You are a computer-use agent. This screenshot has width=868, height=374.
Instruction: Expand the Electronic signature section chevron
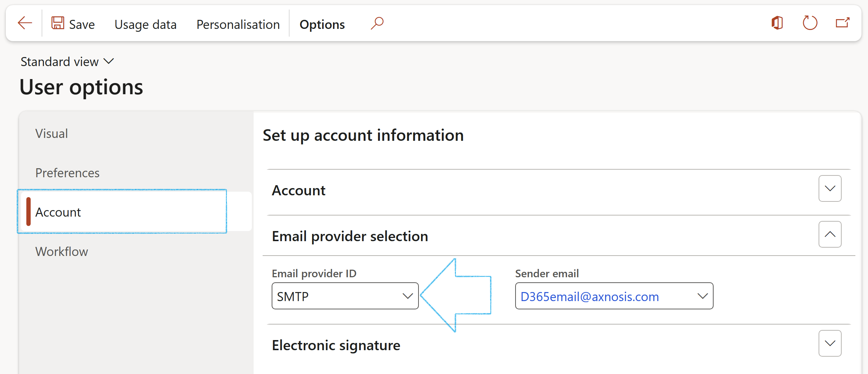click(830, 343)
